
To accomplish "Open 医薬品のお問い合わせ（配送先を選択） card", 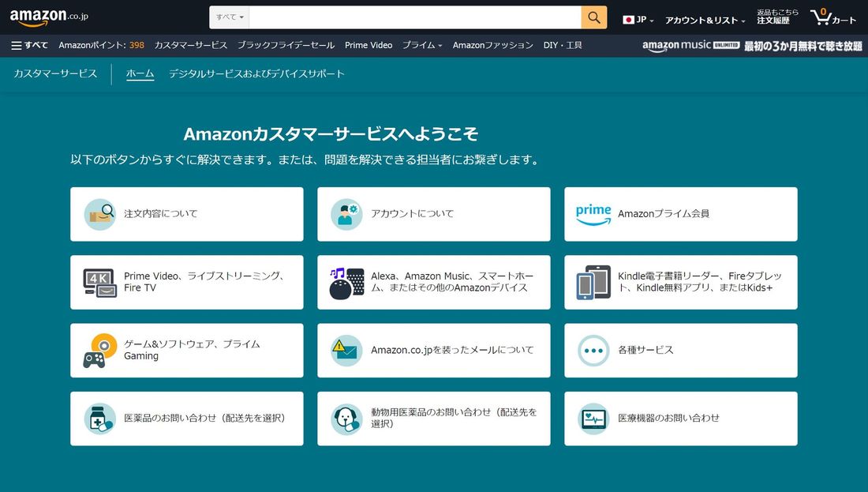I will coord(187,419).
